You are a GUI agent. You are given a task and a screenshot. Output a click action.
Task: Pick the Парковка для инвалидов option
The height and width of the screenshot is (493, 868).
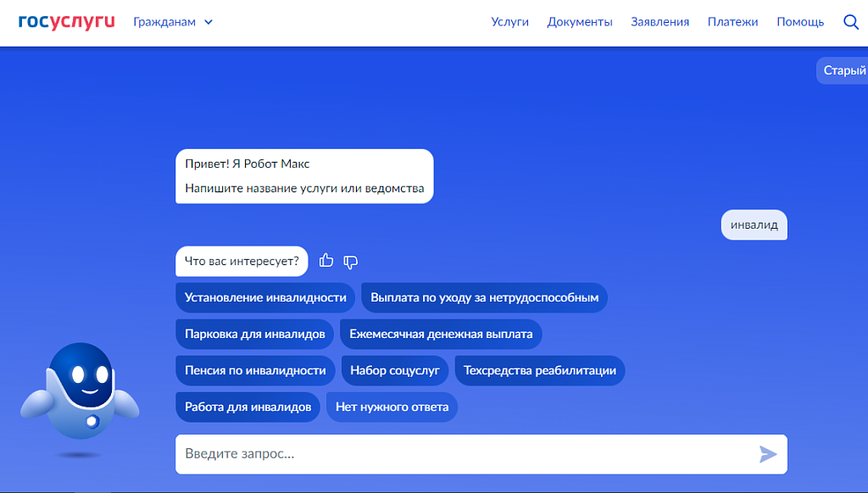(254, 334)
